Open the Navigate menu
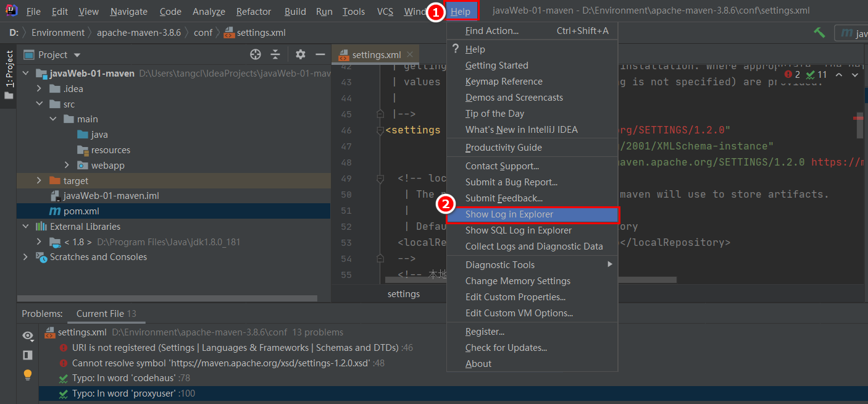The height and width of the screenshot is (404, 868). coord(129,11)
